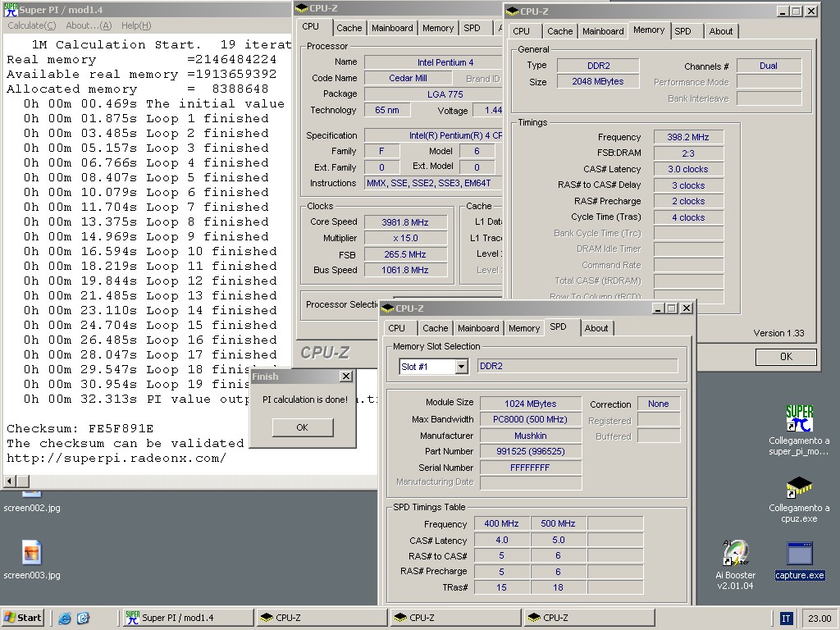This screenshot has width=840, height=630.
Task: Click the memory Frequency value '398.2 MHz'
Action: point(688,137)
